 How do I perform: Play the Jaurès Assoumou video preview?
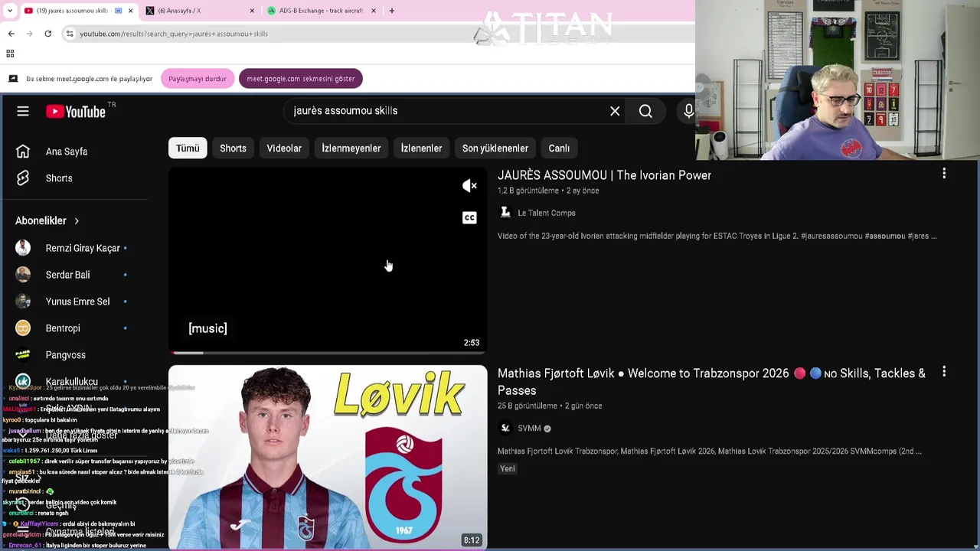pos(328,260)
